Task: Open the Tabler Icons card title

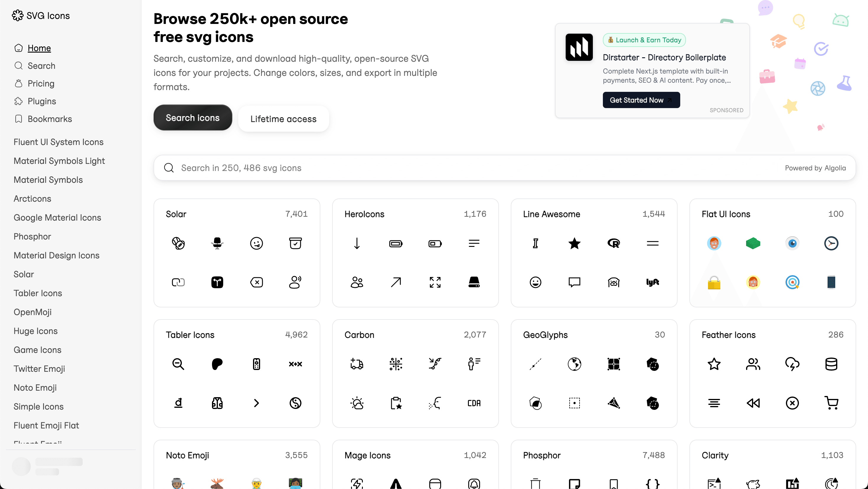Action: coord(190,335)
